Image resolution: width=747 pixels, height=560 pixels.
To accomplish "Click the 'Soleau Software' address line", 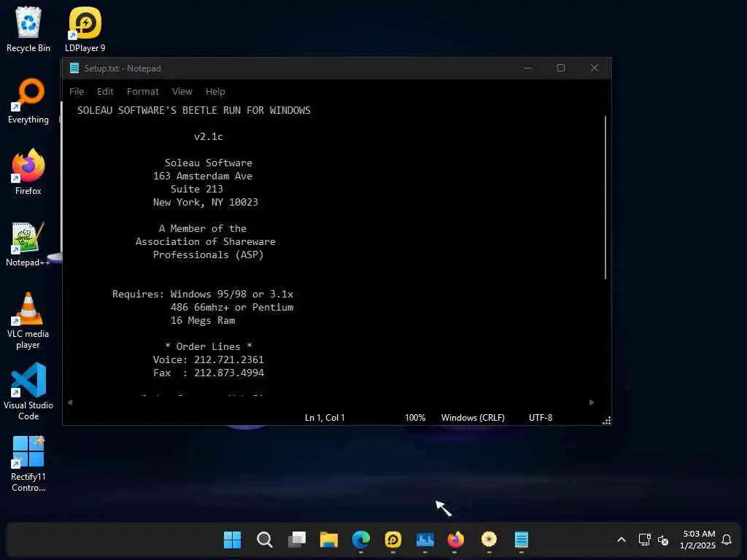I will click(x=208, y=163).
